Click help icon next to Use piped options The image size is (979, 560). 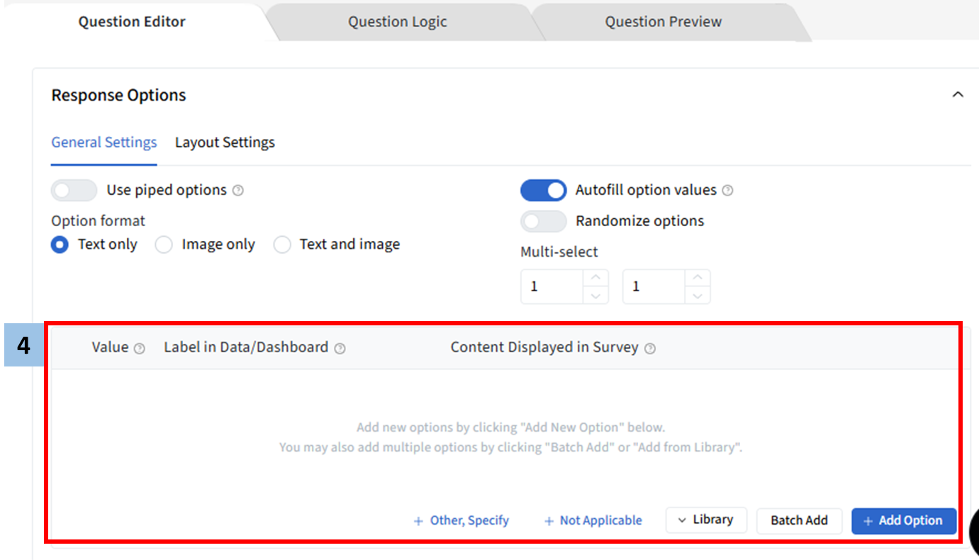(x=238, y=191)
